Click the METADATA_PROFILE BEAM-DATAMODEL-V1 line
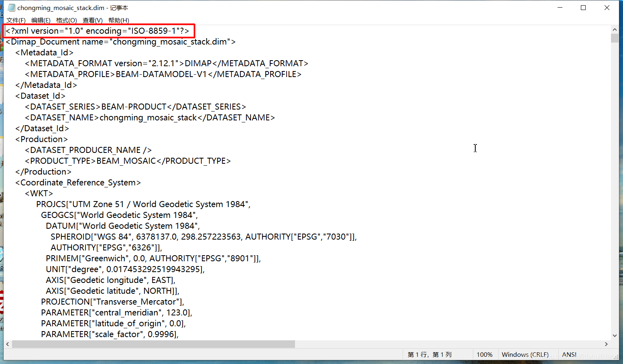 pos(163,74)
